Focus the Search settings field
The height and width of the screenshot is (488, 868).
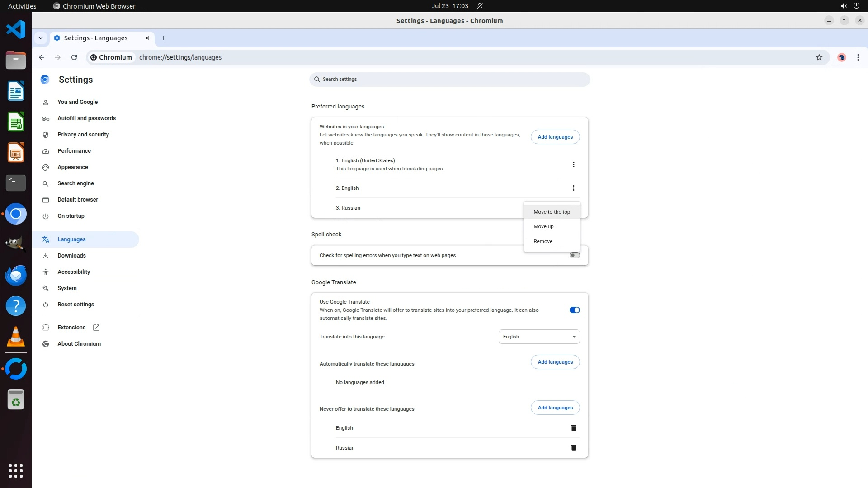[x=450, y=80]
